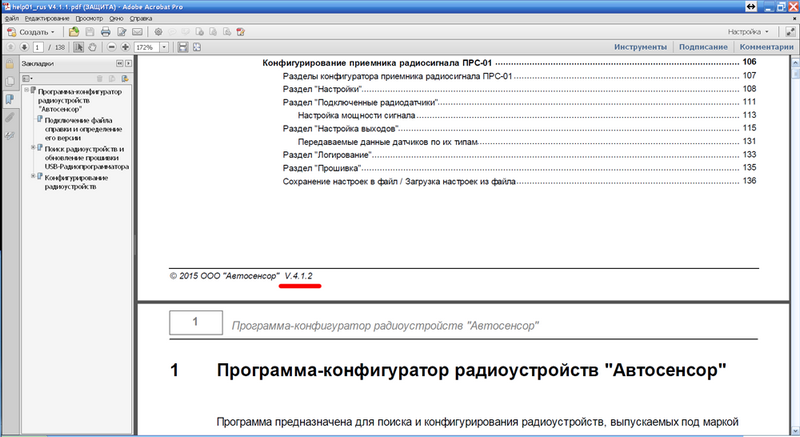Open link Сохранение настроек в файл
Viewport: 800px width, 437px height.
[399, 182]
